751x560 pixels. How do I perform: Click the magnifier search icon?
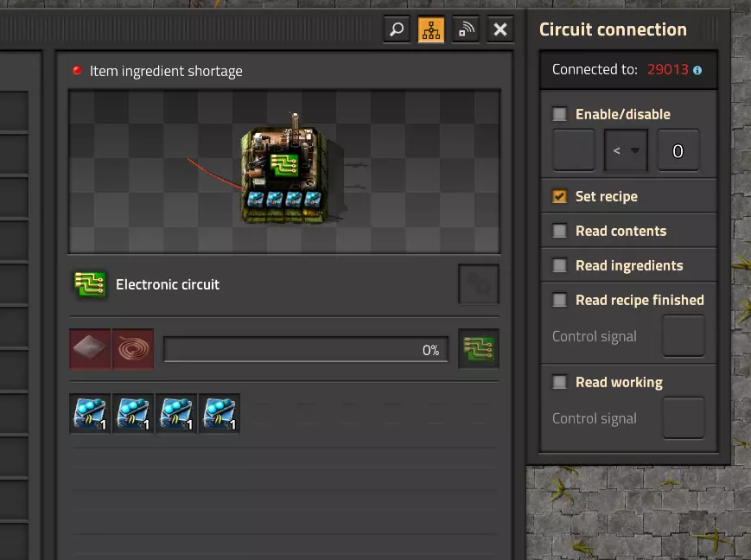(397, 29)
